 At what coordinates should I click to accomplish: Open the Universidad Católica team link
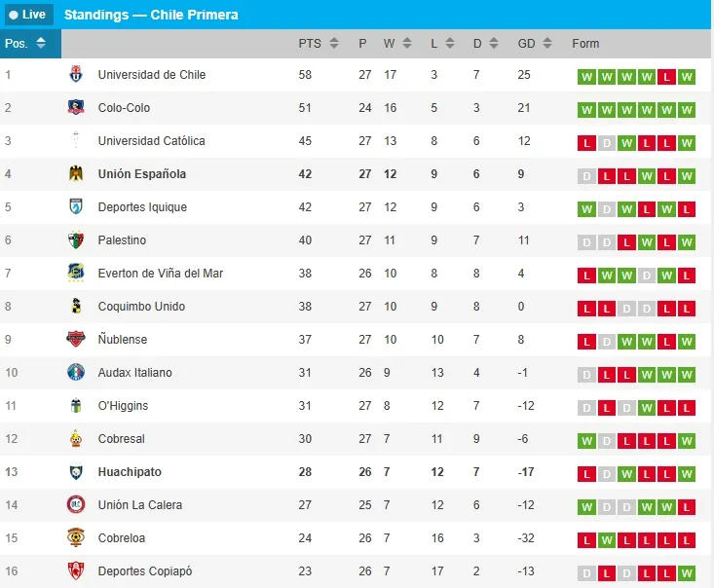click(x=151, y=141)
